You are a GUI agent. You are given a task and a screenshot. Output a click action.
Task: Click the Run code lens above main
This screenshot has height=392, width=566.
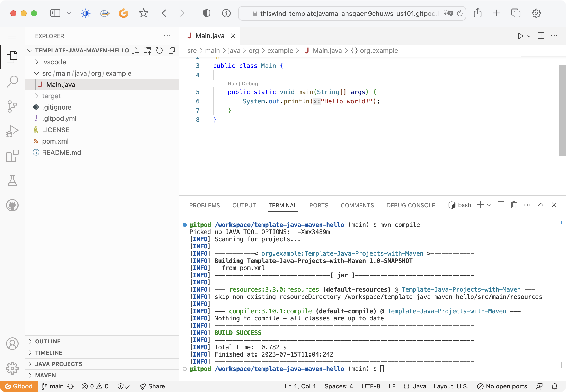coord(232,84)
